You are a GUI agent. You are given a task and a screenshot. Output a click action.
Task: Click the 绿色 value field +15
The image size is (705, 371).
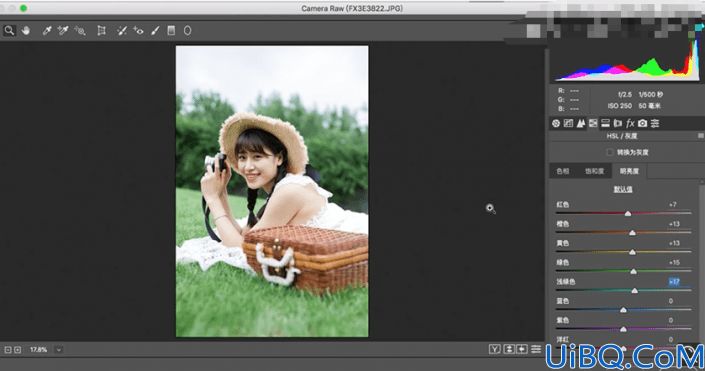click(674, 263)
